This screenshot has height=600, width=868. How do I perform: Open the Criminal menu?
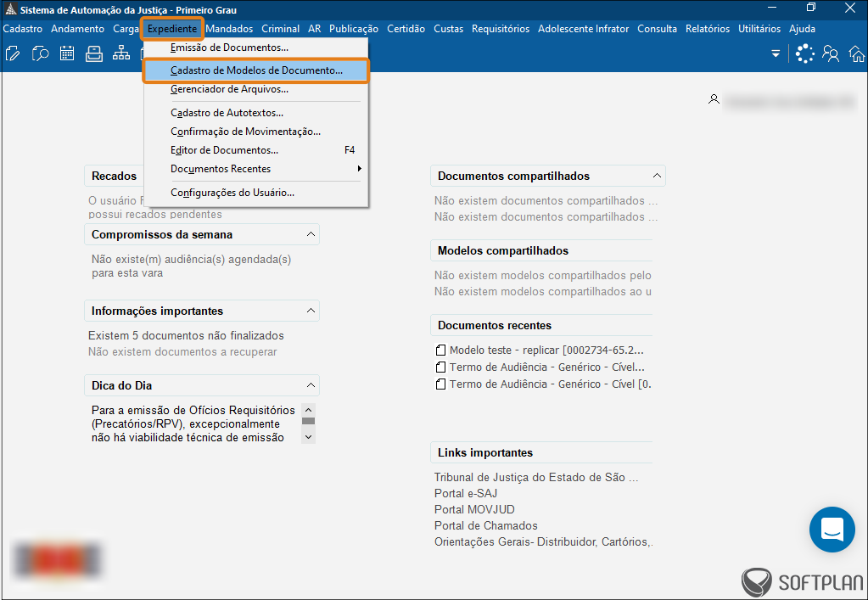tap(280, 29)
